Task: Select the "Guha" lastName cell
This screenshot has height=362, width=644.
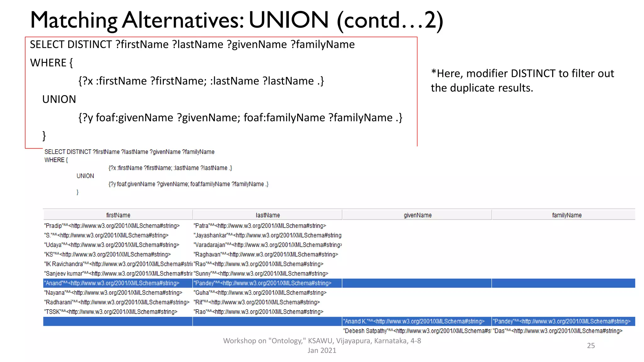Action: (x=267, y=293)
